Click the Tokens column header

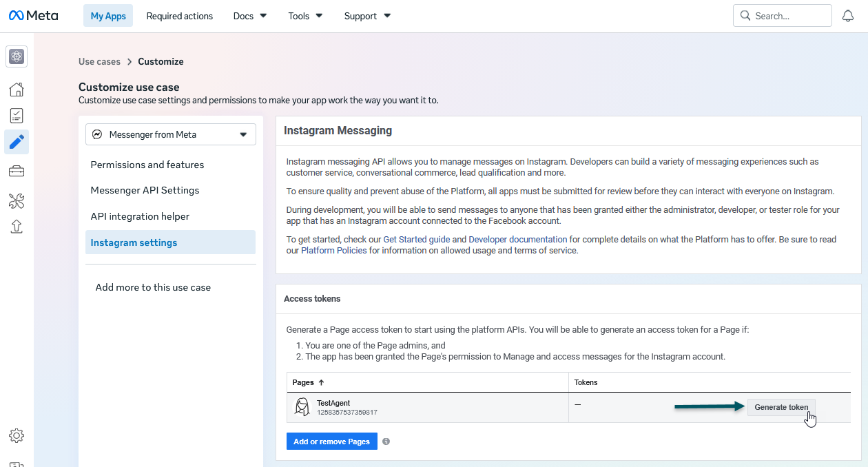pos(586,382)
